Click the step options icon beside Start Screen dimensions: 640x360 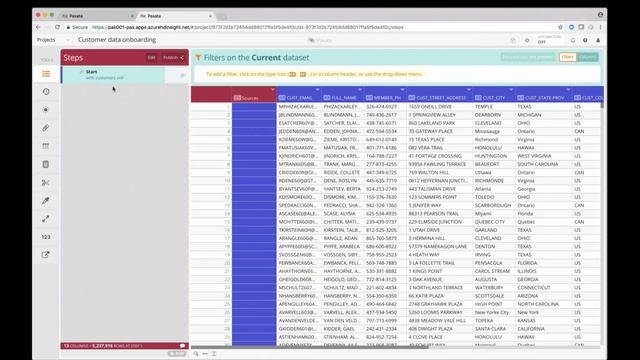point(182,76)
